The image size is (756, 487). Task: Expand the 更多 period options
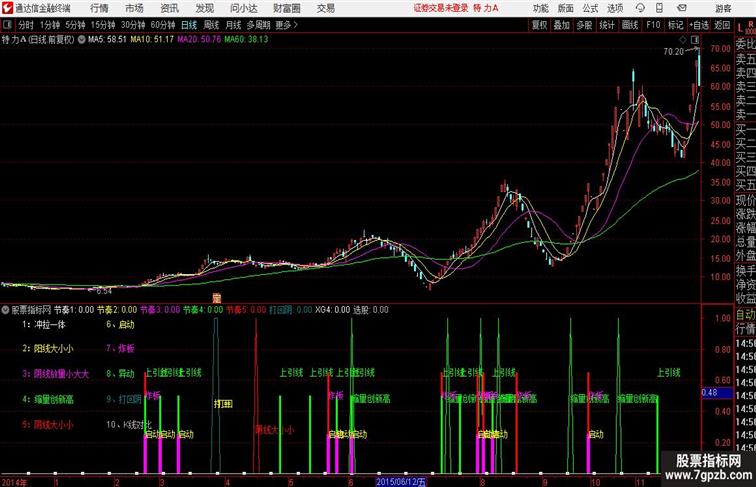point(286,25)
